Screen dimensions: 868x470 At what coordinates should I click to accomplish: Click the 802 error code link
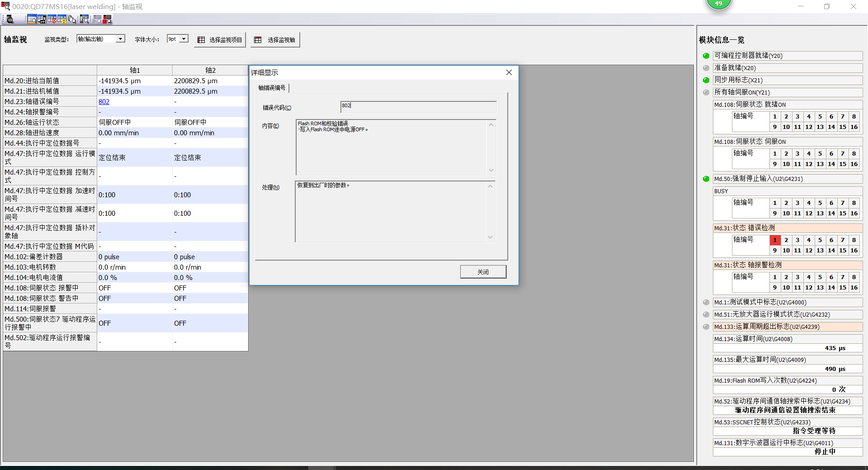click(x=104, y=102)
